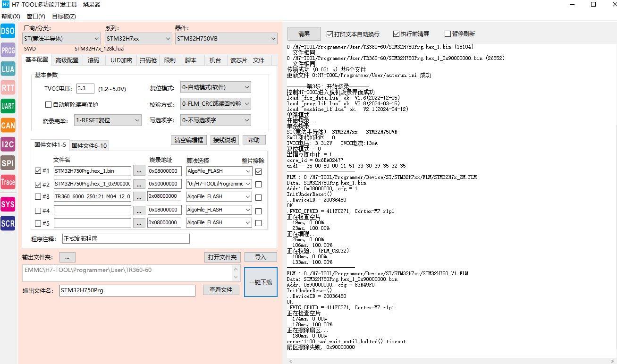
Task: Open the 校验方式 verify method dropdown
Action: click(215, 104)
